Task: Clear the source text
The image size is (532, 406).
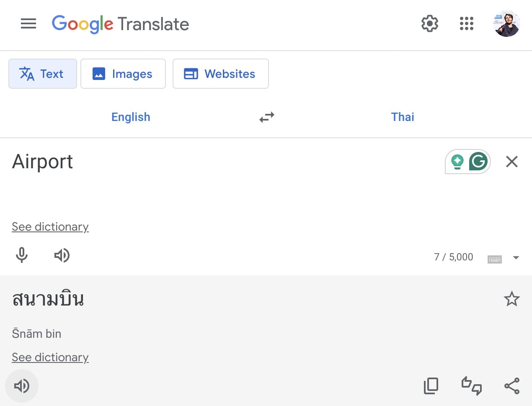Action: click(512, 162)
